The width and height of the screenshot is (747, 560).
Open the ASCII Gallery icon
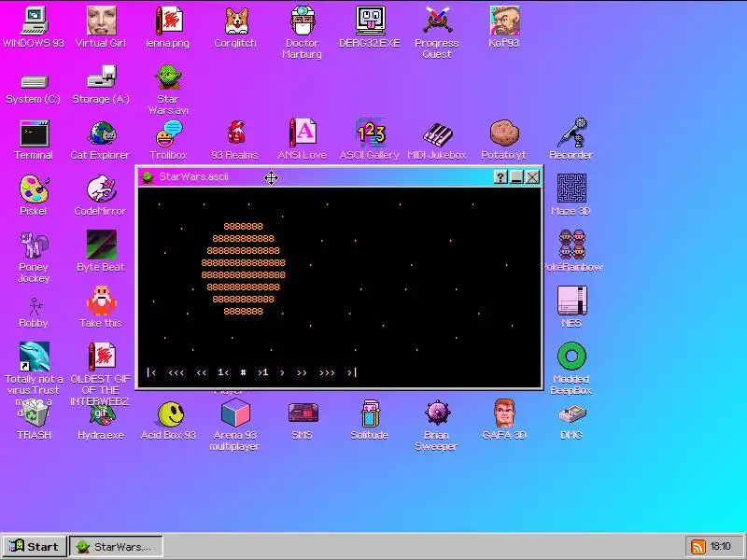tap(370, 139)
